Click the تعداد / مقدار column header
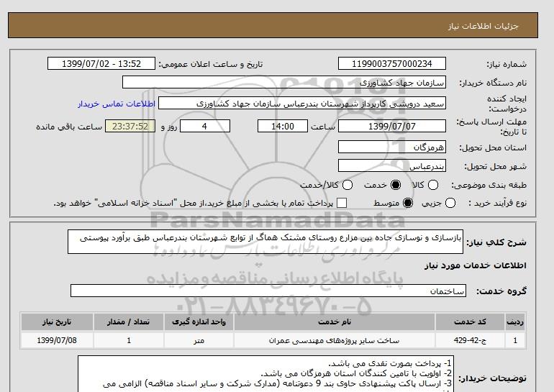This screenshot has height=392, width=554. (129, 322)
